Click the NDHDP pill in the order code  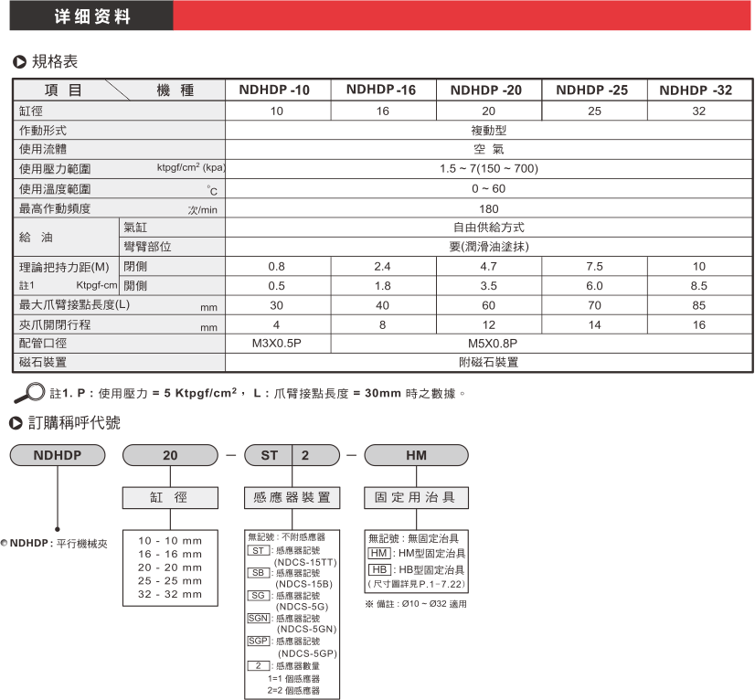(56, 454)
